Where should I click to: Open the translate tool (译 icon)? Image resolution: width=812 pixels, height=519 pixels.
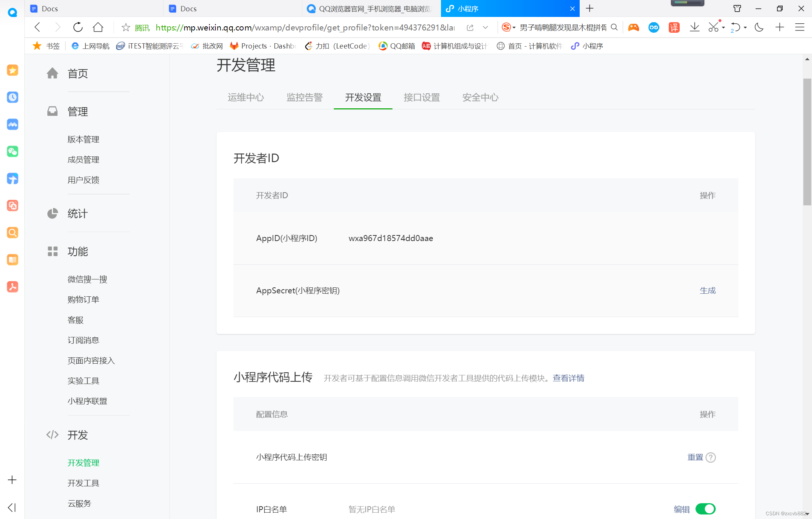point(673,27)
